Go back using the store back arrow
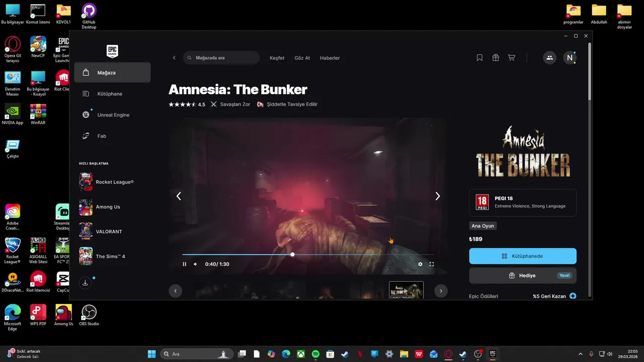 click(174, 58)
